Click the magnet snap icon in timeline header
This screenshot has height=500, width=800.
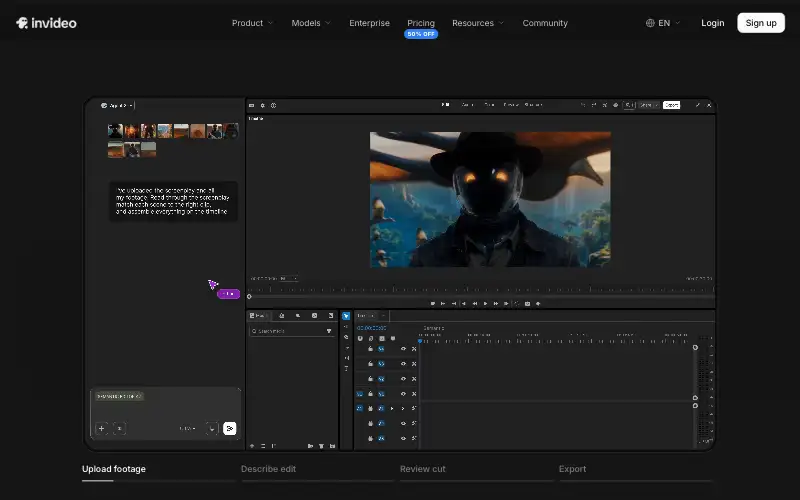click(360, 338)
